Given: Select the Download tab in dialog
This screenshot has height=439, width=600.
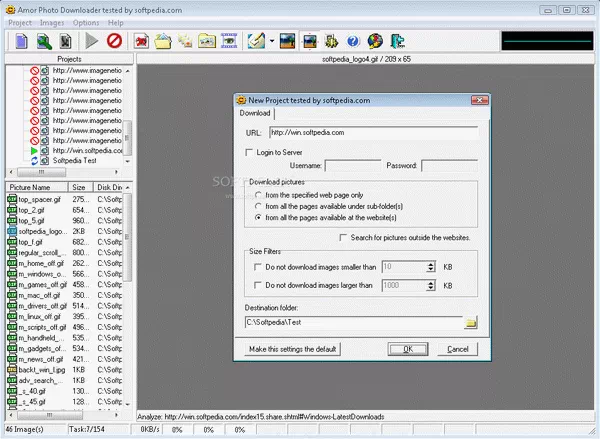Looking at the screenshot, I should click(x=255, y=113).
